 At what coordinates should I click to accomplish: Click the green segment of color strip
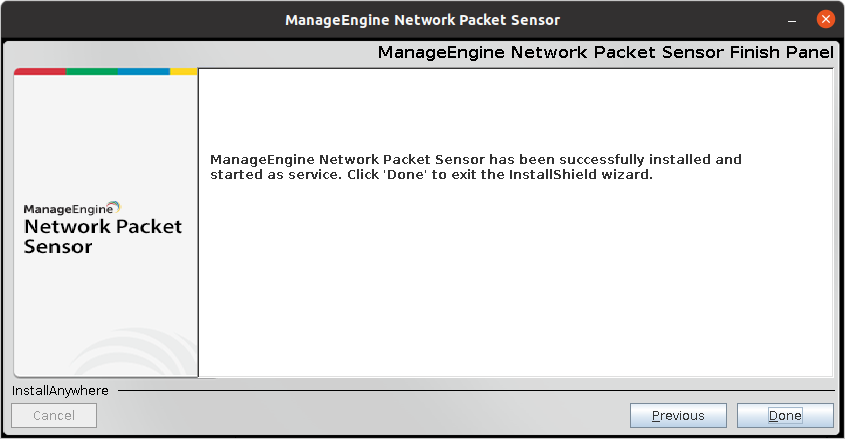click(92, 72)
